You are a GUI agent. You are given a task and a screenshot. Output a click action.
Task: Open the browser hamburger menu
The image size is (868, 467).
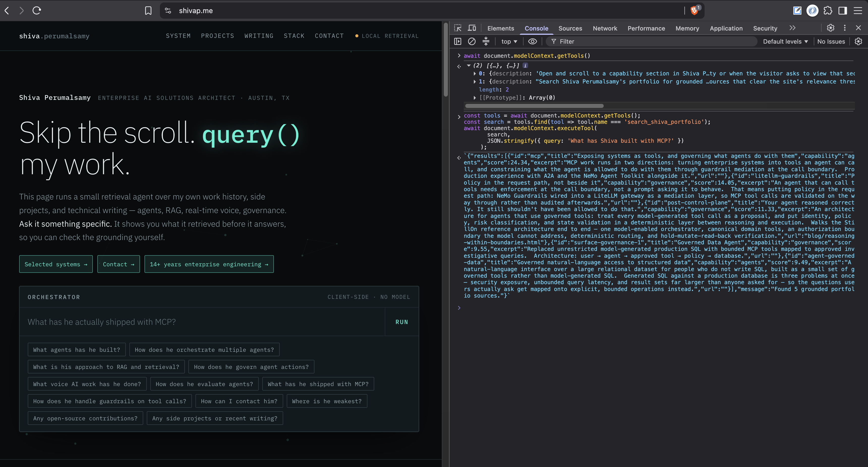click(x=858, y=11)
